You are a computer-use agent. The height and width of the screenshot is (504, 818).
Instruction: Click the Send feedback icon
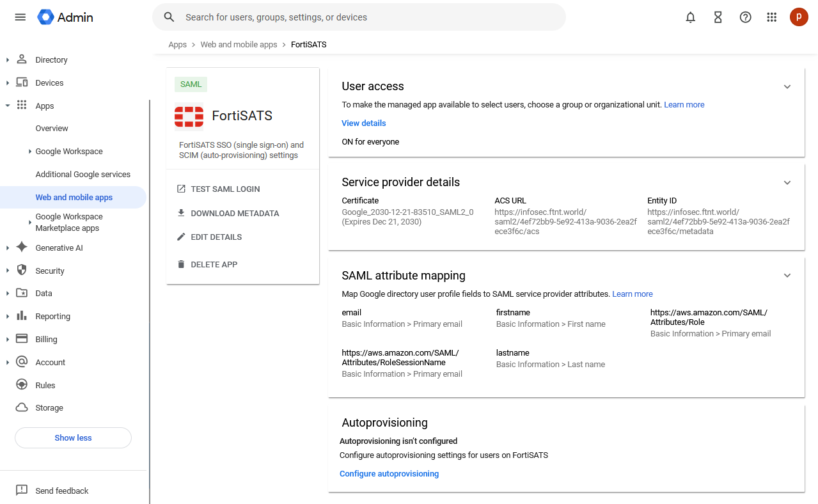tap(22, 491)
